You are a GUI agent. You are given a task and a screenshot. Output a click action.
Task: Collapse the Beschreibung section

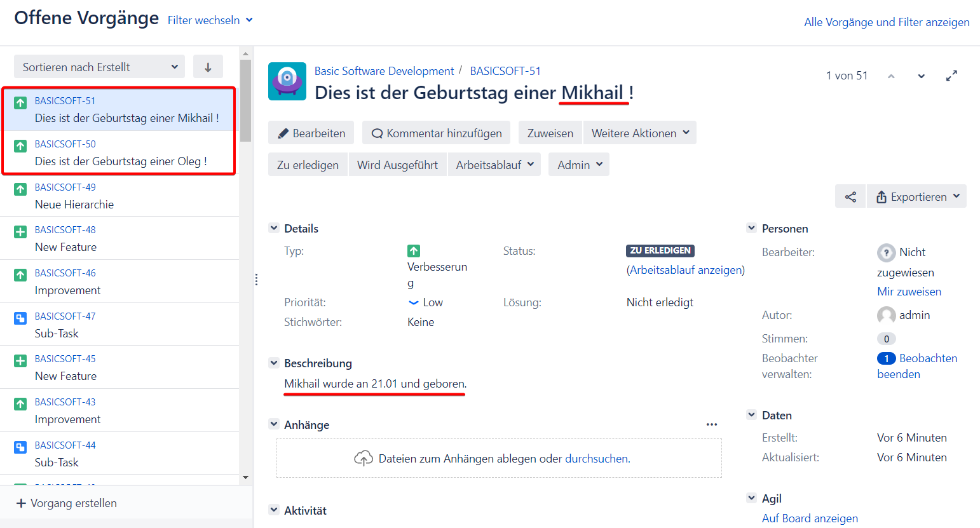coord(274,363)
